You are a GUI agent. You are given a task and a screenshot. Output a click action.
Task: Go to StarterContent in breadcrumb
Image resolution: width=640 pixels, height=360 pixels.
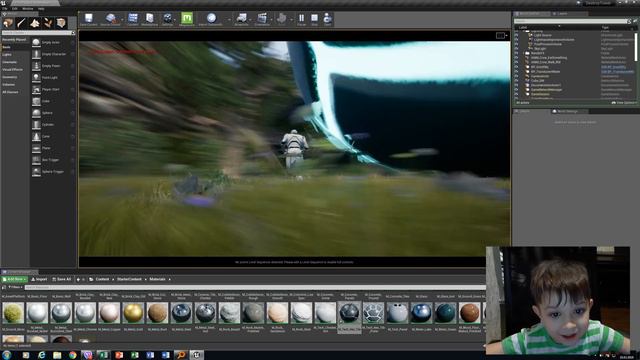[x=129, y=279]
